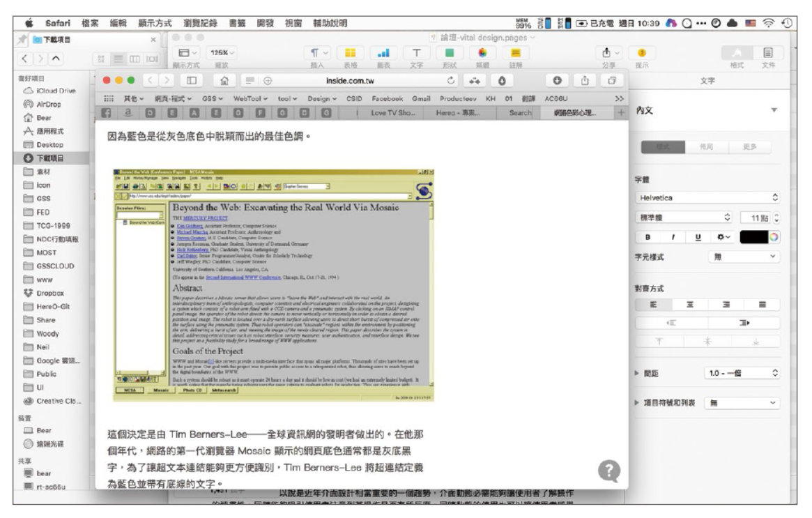Expand the spacing section triangle
Image resolution: width=812 pixels, height=518 pixels.
(637, 373)
